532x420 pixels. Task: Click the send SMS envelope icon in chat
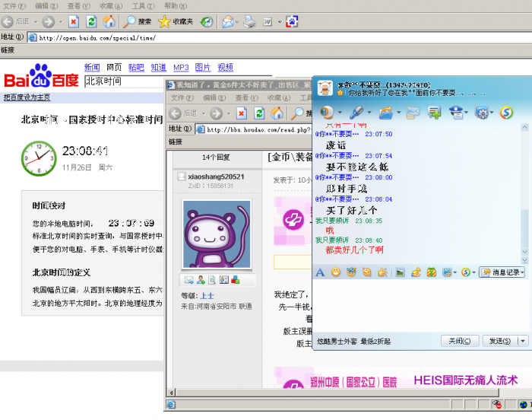click(x=413, y=112)
